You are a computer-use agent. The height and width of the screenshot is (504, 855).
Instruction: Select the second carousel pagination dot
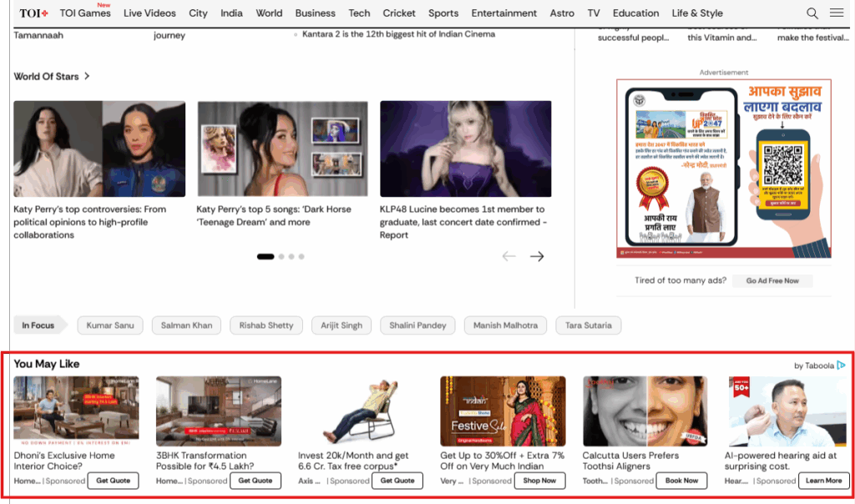[281, 257]
